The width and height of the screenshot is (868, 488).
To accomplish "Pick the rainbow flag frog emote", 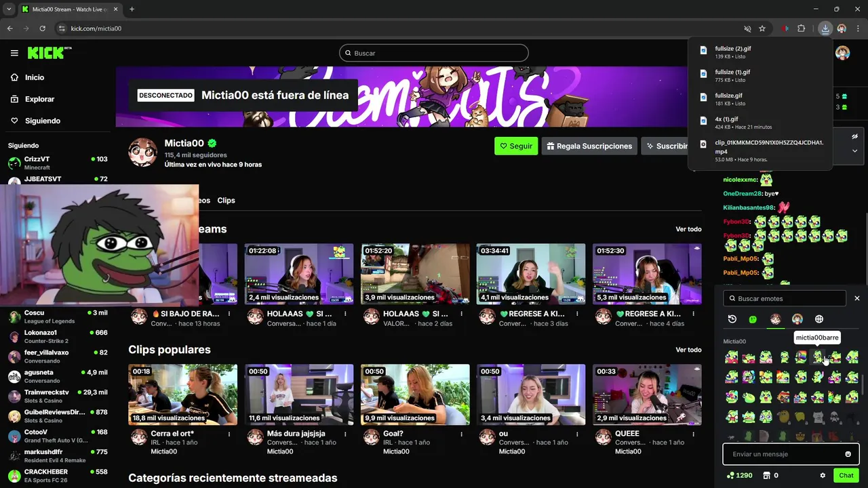I will point(801,357).
